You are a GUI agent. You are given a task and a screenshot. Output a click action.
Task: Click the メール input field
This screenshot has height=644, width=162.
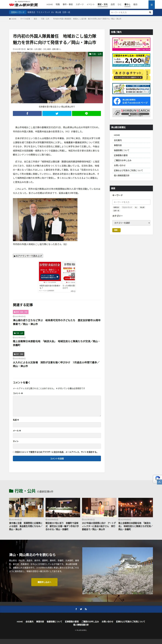pyautogui.click(x=57, y=435)
